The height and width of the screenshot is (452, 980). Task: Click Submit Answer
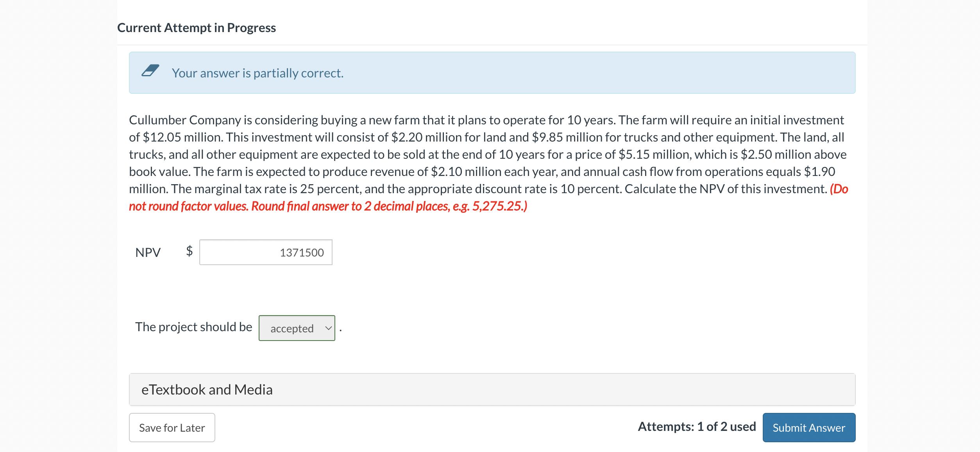808,427
